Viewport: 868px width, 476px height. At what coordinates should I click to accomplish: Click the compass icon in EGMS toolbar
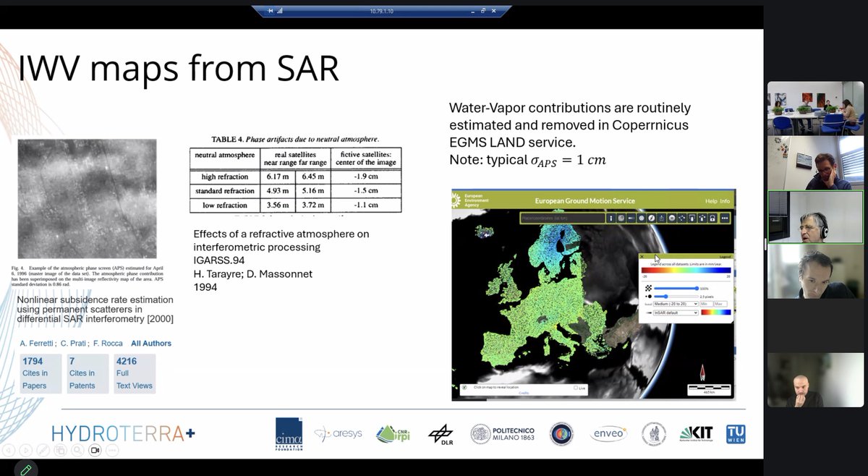click(x=652, y=218)
